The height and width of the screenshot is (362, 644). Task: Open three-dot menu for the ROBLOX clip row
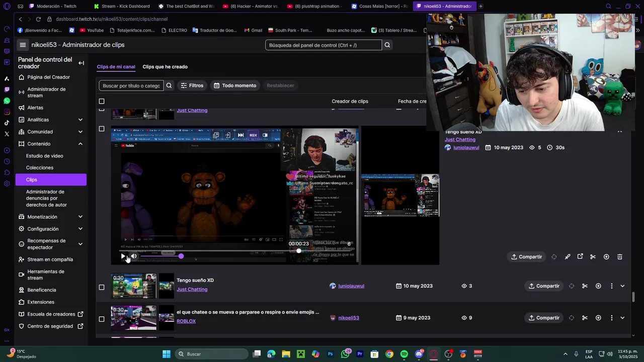pyautogui.click(x=611, y=318)
